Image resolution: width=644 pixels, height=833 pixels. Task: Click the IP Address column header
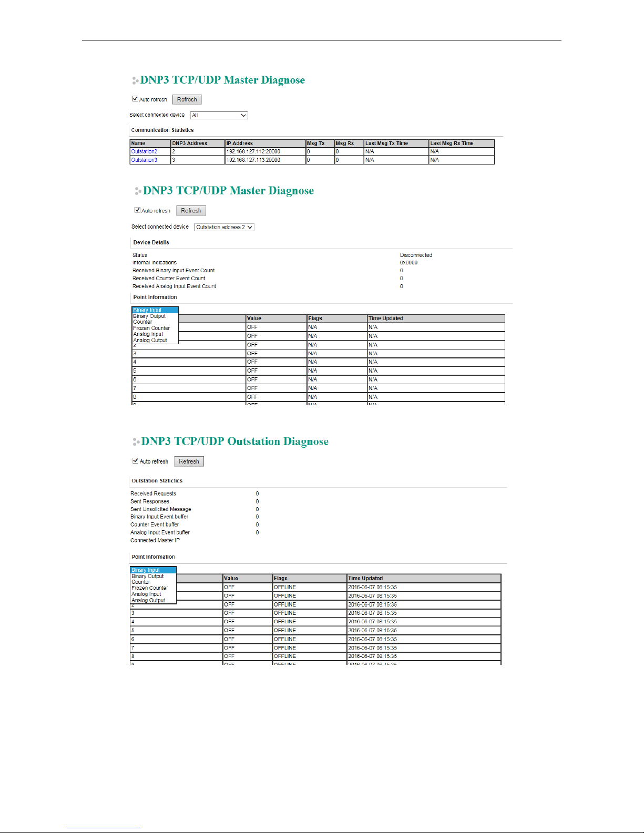(265, 143)
